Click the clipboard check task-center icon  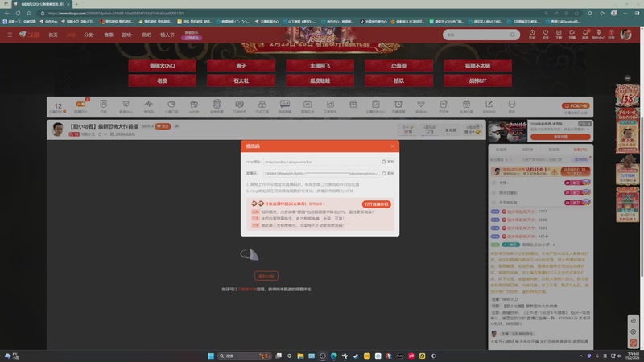tap(375, 105)
